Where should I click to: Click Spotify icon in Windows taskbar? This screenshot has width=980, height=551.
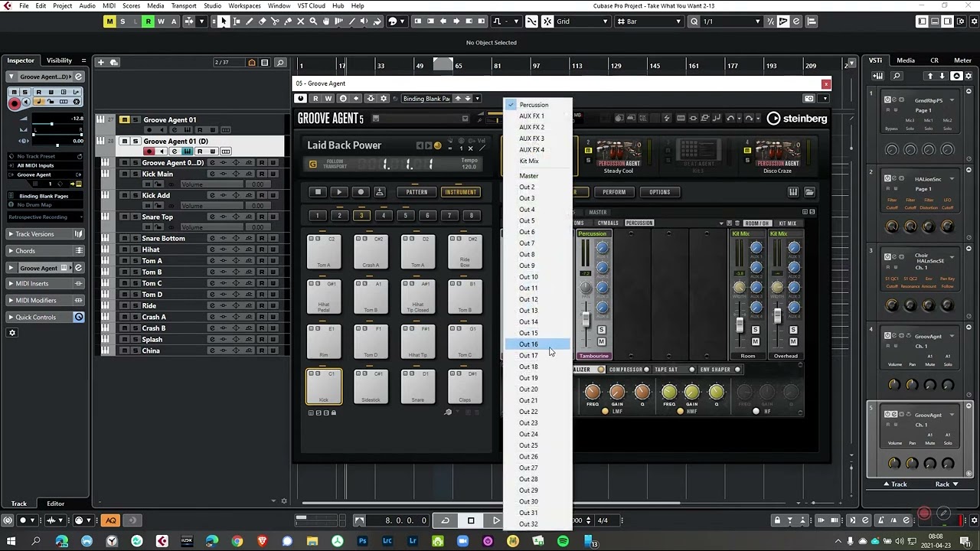point(563,542)
